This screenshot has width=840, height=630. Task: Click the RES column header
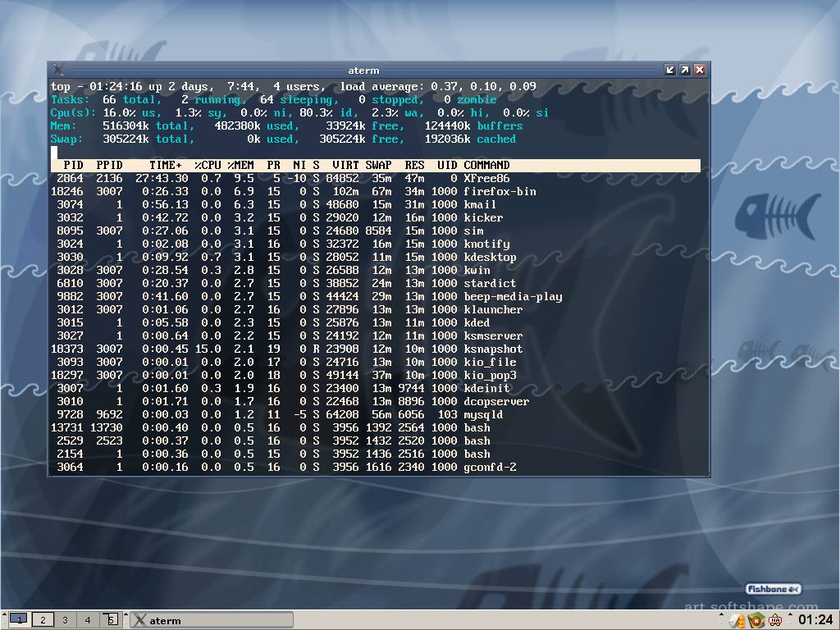click(414, 165)
